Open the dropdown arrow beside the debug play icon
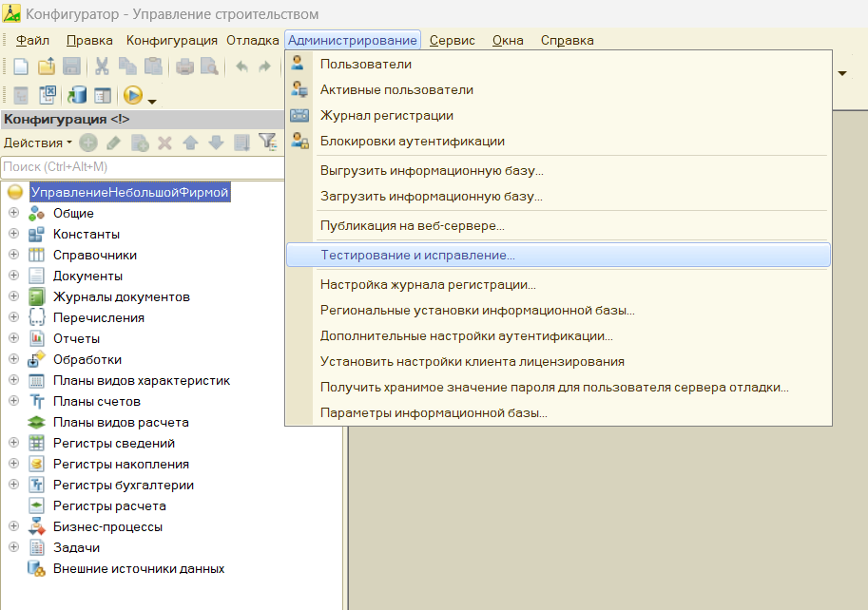Viewport: 868px width, 610px height. click(152, 102)
